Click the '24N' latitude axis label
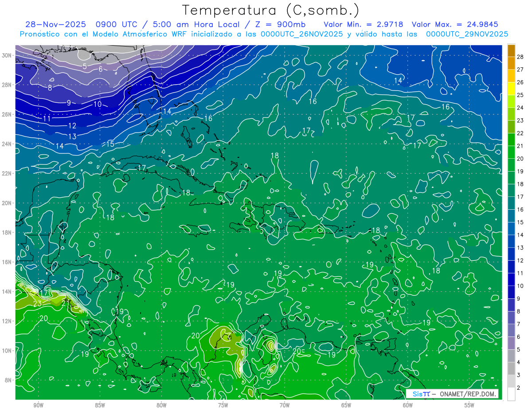 [x=7, y=144]
